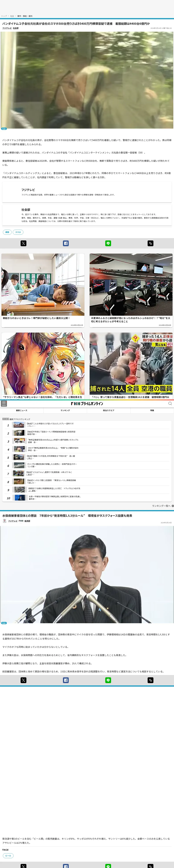
Task: Click フジテレビ in the 水俣病 byline
Action: coord(13,521)
